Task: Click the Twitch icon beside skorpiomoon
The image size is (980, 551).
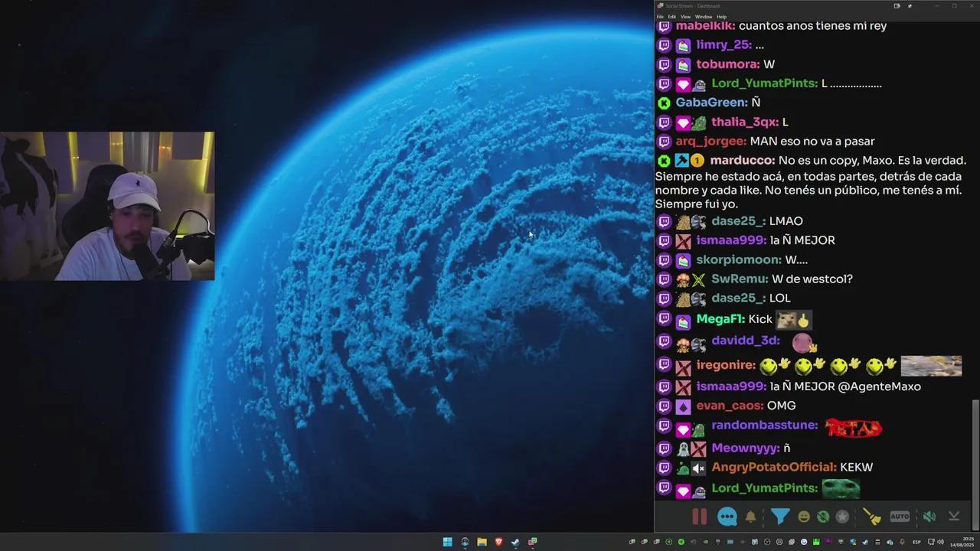Action: tap(664, 260)
